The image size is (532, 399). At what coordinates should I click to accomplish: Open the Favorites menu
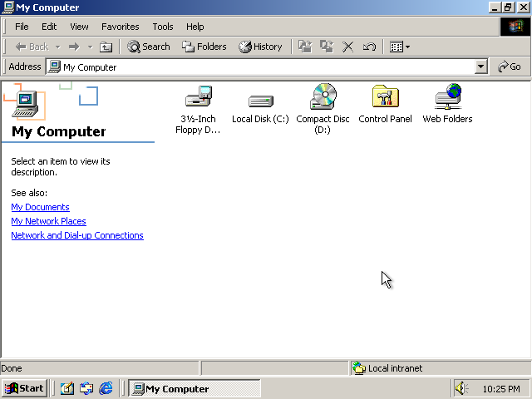click(x=120, y=27)
